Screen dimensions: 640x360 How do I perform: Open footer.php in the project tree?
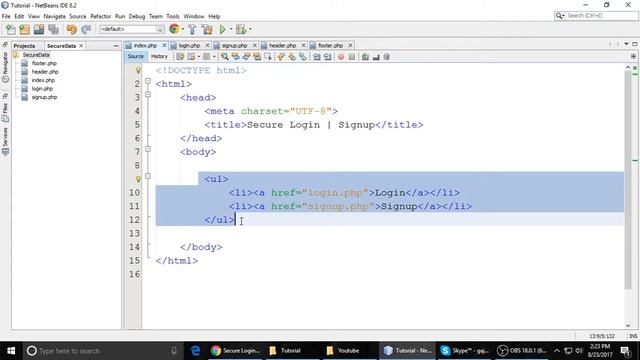[x=44, y=63]
